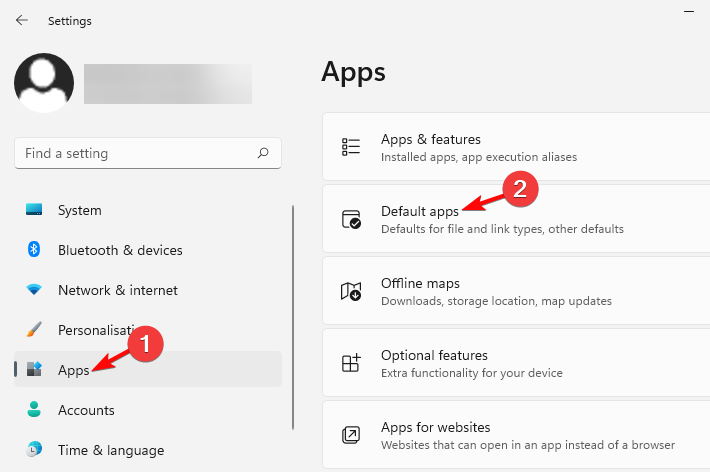The height and width of the screenshot is (472, 710).
Task: Open Apps & features page
Action: tap(516, 146)
